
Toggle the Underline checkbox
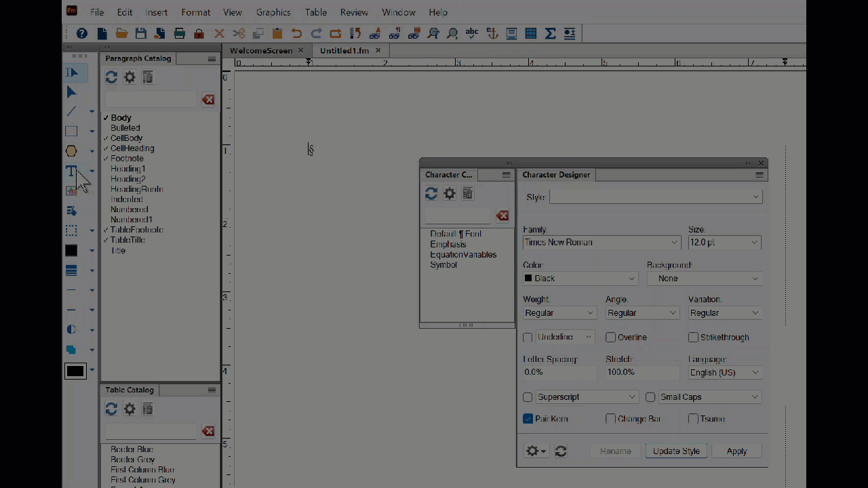click(528, 337)
